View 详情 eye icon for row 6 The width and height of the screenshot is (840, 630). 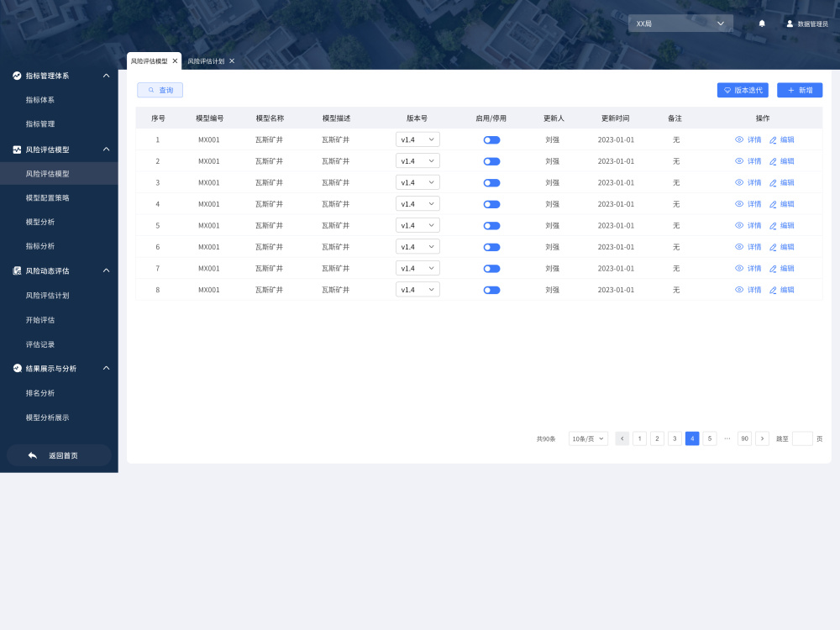[x=739, y=246]
